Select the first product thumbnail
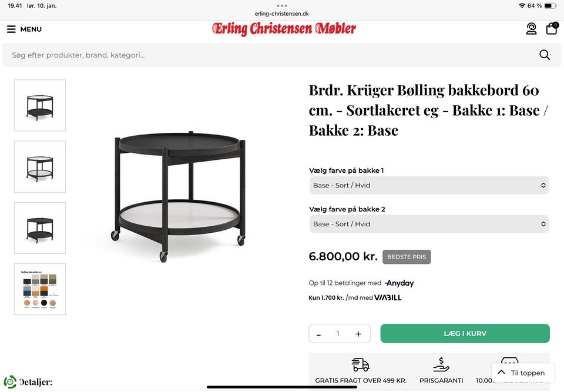 click(x=40, y=105)
